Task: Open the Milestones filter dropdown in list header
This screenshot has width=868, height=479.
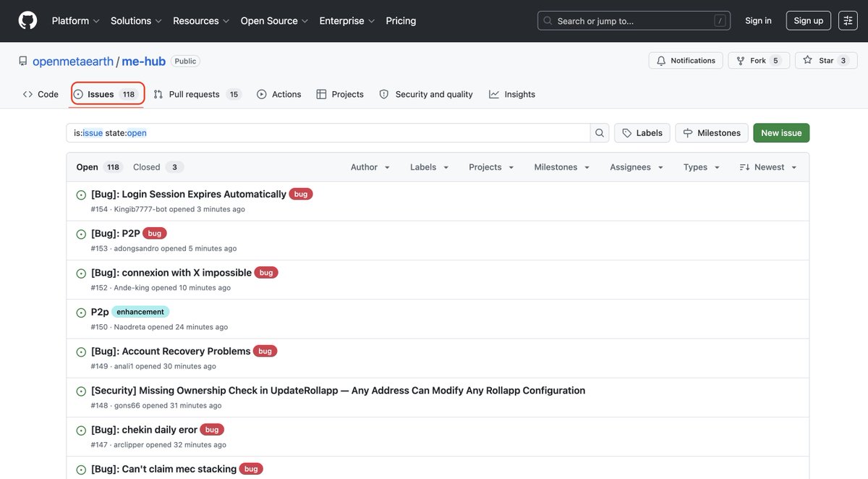Action: [562, 167]
